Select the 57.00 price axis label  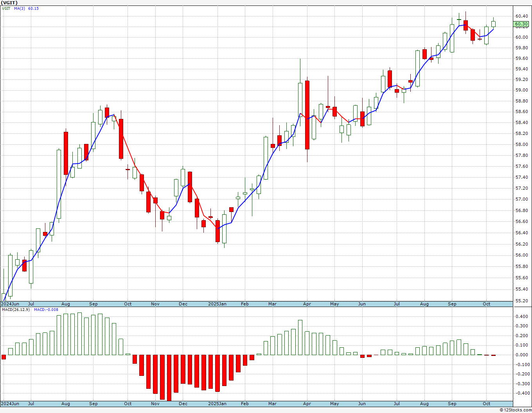coord(521,199)
